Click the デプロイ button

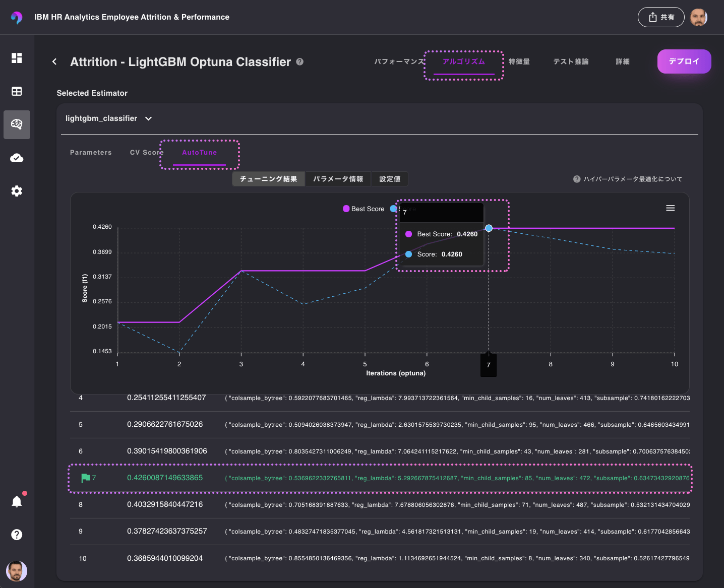coord(684,61)
